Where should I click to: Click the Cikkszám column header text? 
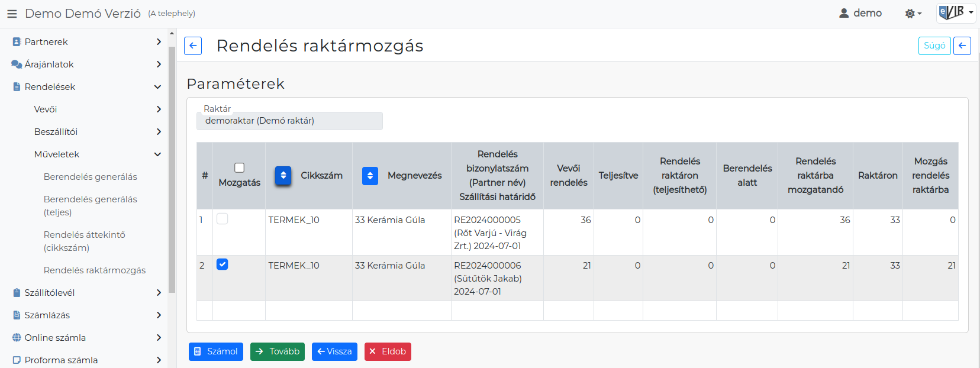click(x=321, y=176)
